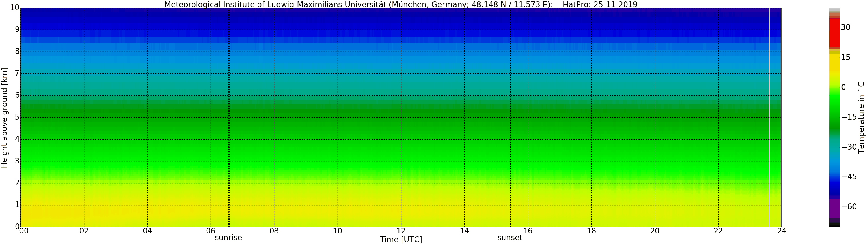Click the gray vertical line near 24 UTC
Screen dimensions: 868x245
(769, 118)
